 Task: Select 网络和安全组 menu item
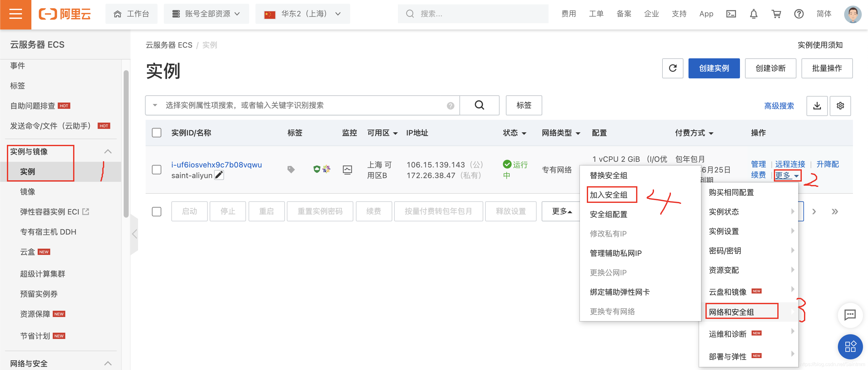click(x=731, y=312)
